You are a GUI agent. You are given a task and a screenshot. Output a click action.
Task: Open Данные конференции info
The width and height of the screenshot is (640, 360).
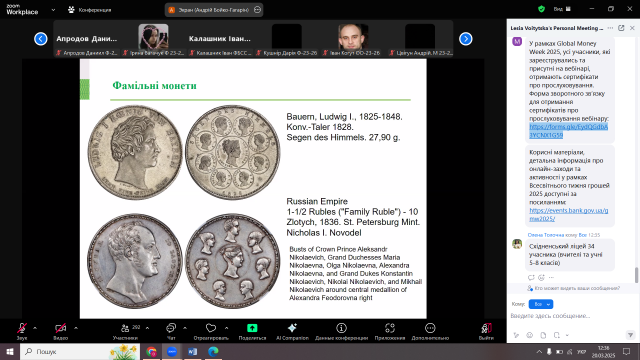pyautogui.click(x=342, y=331)
